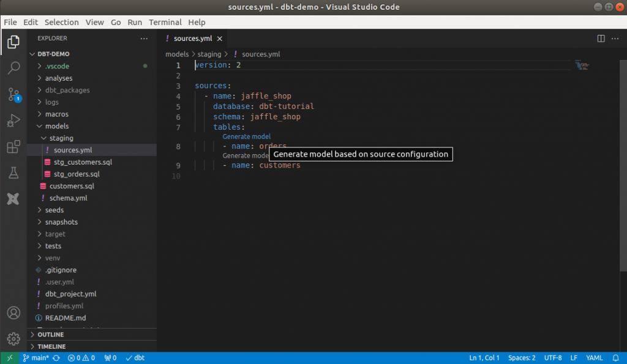627x364 pixels.
Task: Open notifications bell in status bar
Action: point(615,358)
